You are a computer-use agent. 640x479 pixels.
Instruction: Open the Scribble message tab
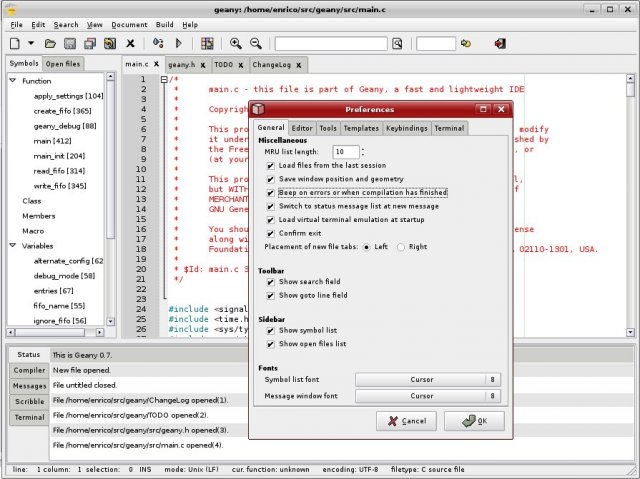(x=29, y=401)
